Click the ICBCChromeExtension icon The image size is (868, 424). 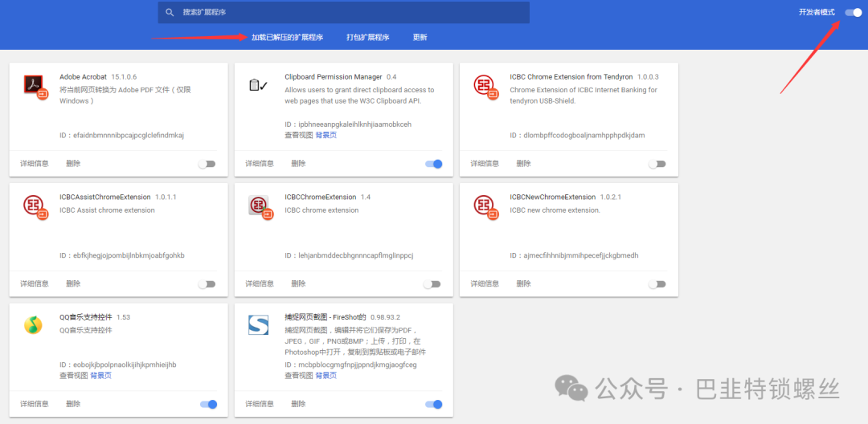261,206
